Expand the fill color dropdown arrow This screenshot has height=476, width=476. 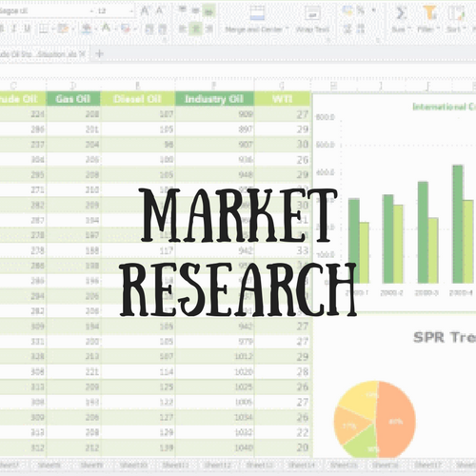pyautogui.click(x=95, y=30)
